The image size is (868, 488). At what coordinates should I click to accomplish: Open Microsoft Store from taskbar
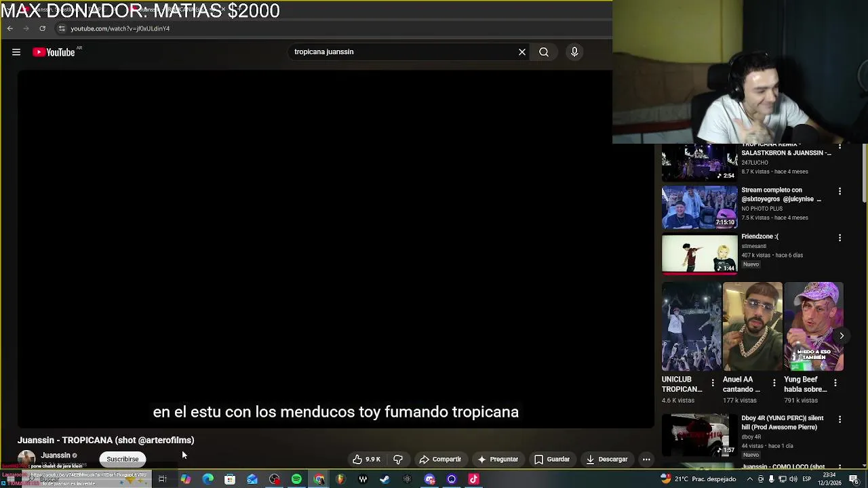(x=230, y=479)
